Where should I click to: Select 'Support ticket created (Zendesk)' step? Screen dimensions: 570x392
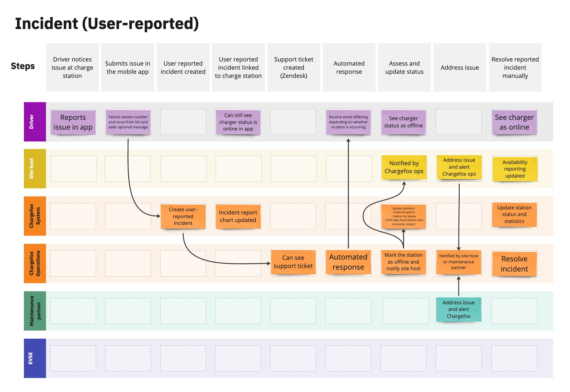(x=294, y=67)
